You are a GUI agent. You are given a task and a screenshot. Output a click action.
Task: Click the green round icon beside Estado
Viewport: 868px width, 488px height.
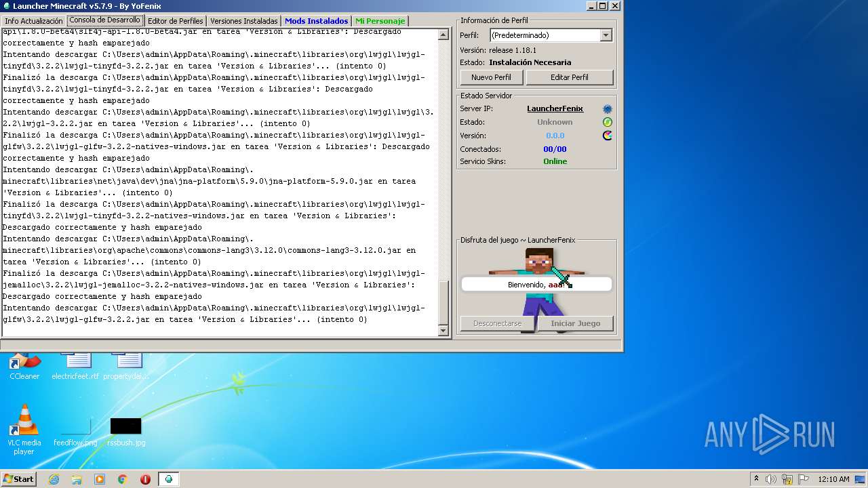(x=607, y=122)
